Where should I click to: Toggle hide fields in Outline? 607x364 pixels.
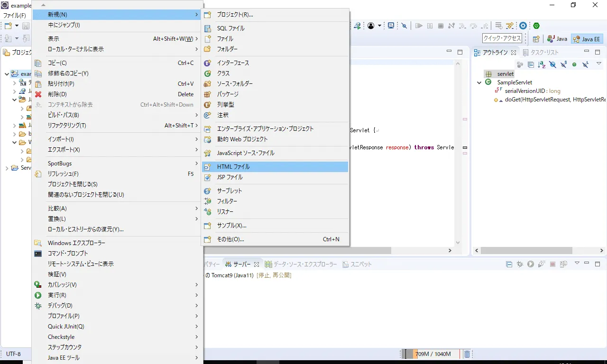coord(552,64)
